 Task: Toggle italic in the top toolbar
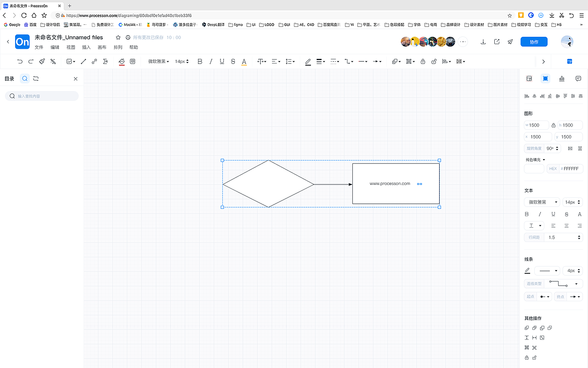211,61
